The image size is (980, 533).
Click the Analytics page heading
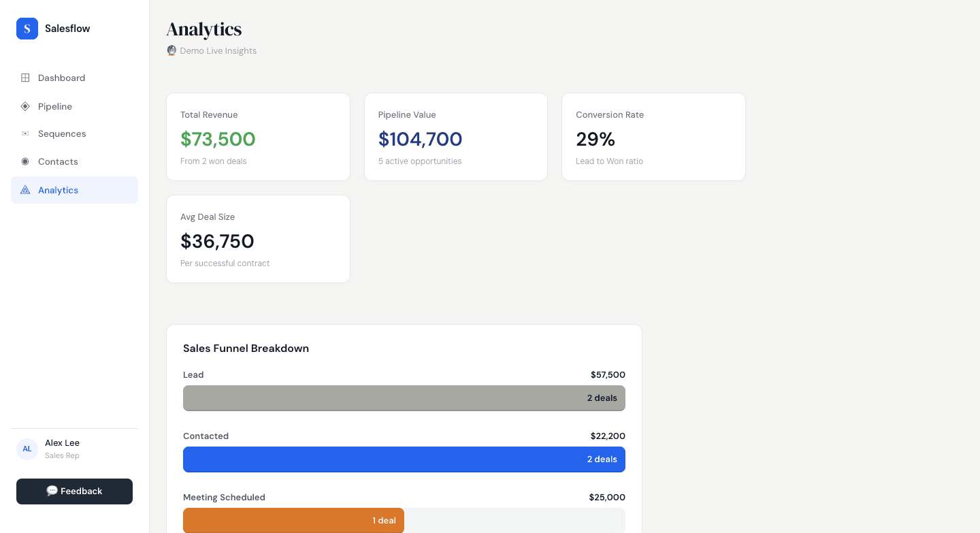click(x=204, y=29)
